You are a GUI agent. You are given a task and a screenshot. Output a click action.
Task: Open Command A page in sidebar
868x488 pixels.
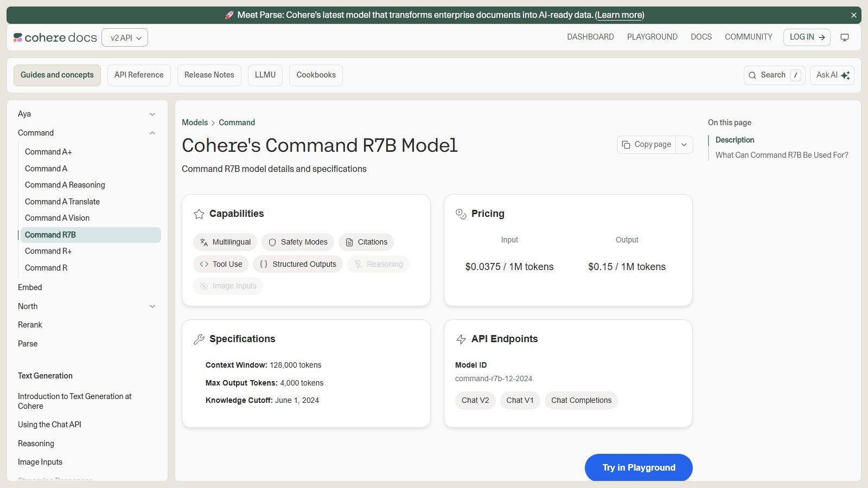46,169
